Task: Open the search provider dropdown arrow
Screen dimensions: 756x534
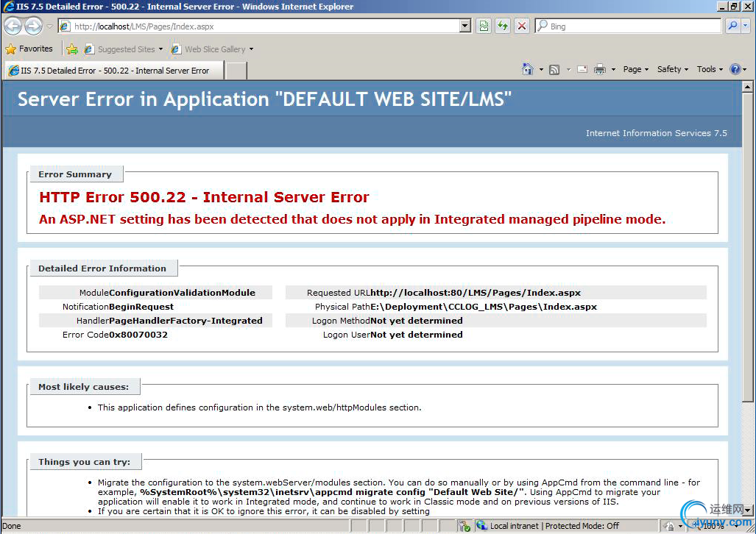Action: [746, 26]
